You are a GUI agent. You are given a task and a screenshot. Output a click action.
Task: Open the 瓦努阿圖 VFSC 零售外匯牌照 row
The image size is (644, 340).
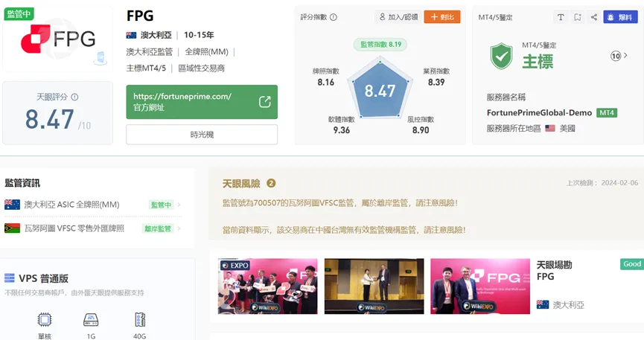point(93,228)
